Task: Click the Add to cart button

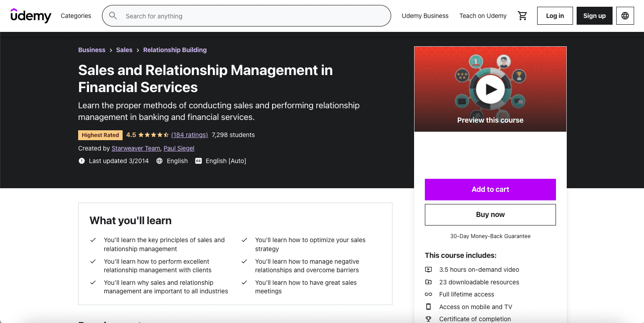Action: coord(490,190)
